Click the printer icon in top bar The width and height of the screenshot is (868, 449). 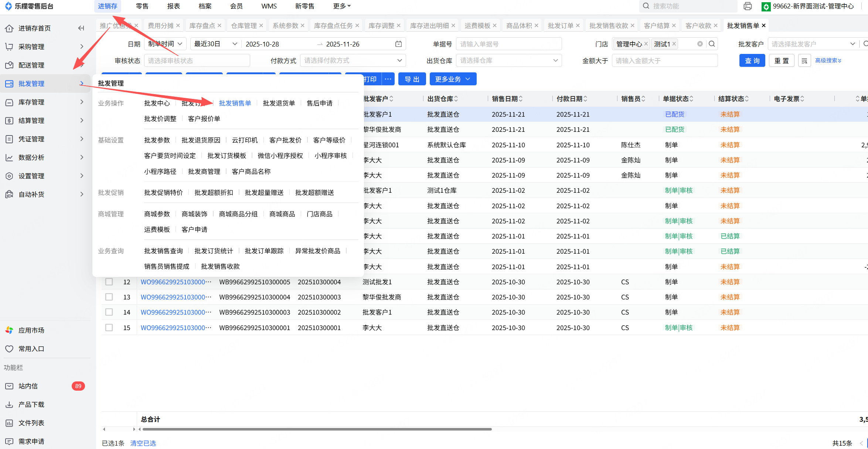[748, 6]
